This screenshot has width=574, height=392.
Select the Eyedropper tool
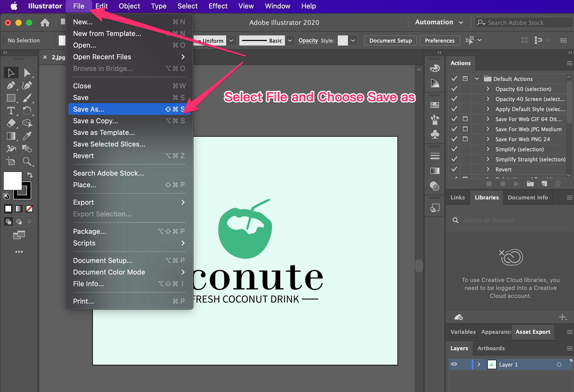[27, 136]
